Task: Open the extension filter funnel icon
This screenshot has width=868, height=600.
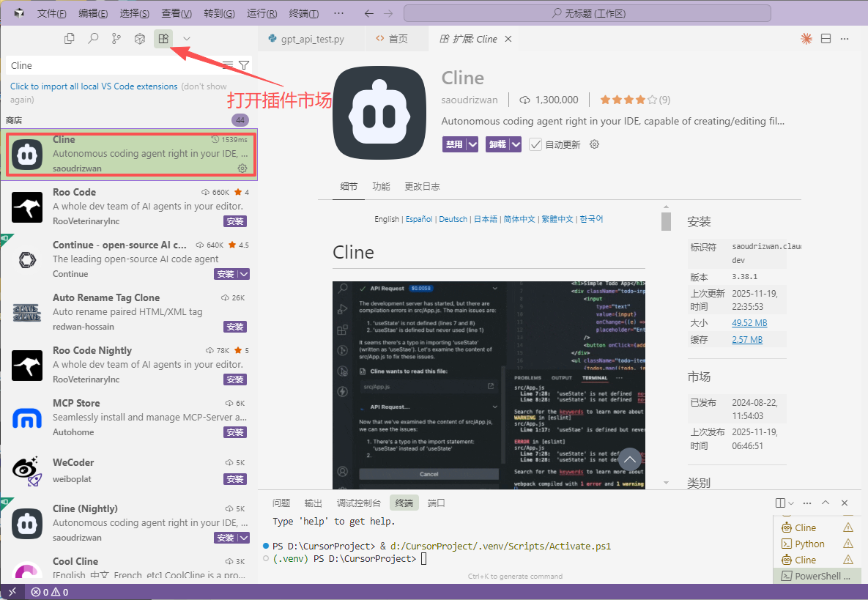Action: pyautogui.click(x=244, y=65)
